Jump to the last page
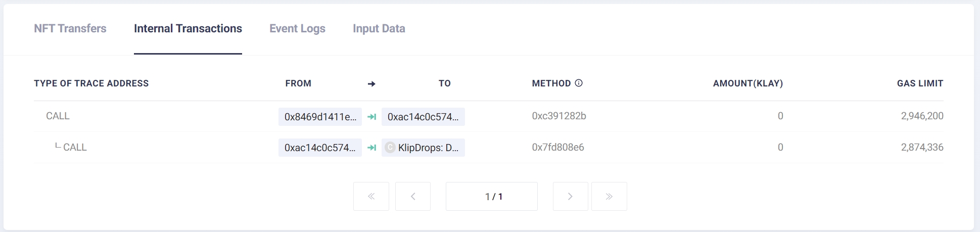980x232 pixels. [609, 196]
